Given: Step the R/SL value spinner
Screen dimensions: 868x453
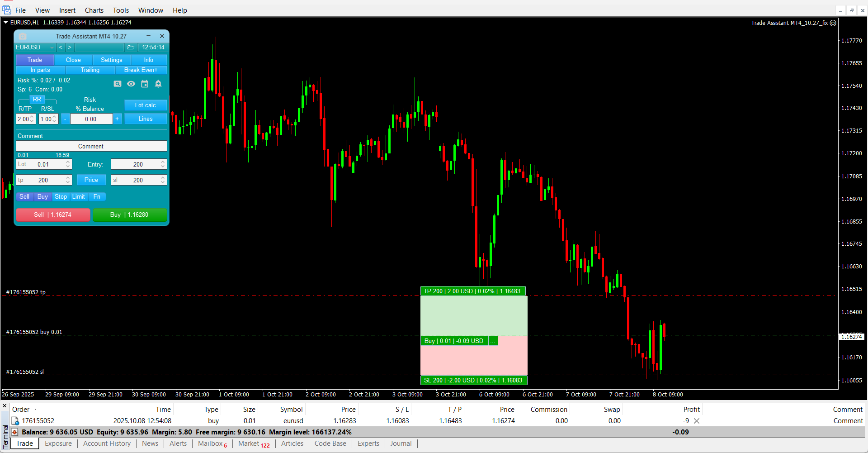Looking at the screenshot, I should click(55, 119).
